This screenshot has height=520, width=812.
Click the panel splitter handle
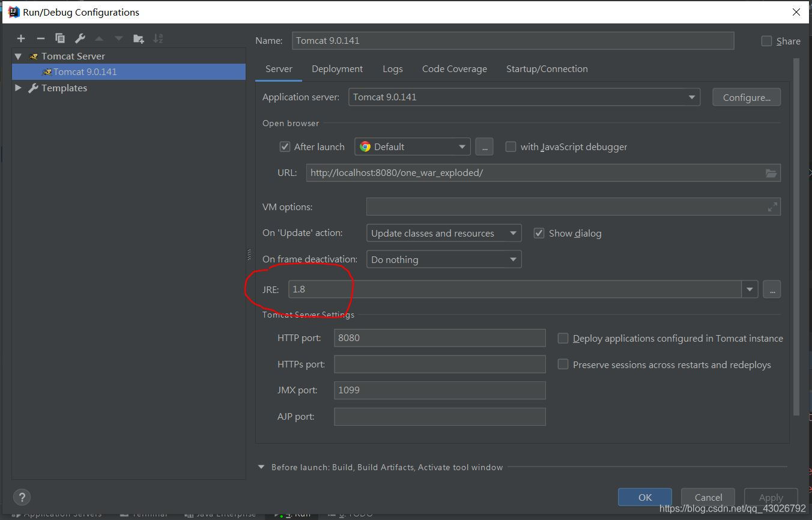tap(249, 255)
